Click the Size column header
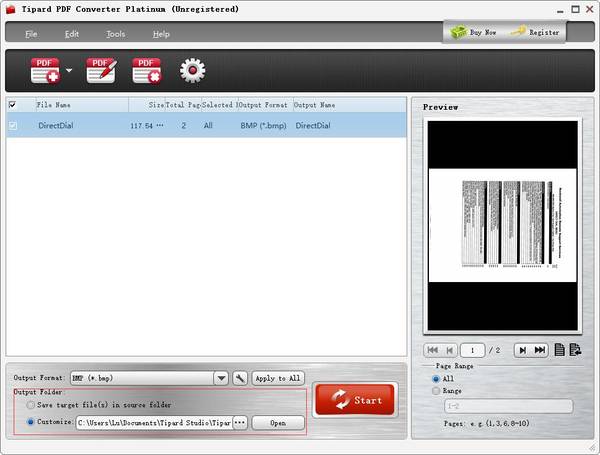Viewport: 600px width, 455px height. point(147,105)
